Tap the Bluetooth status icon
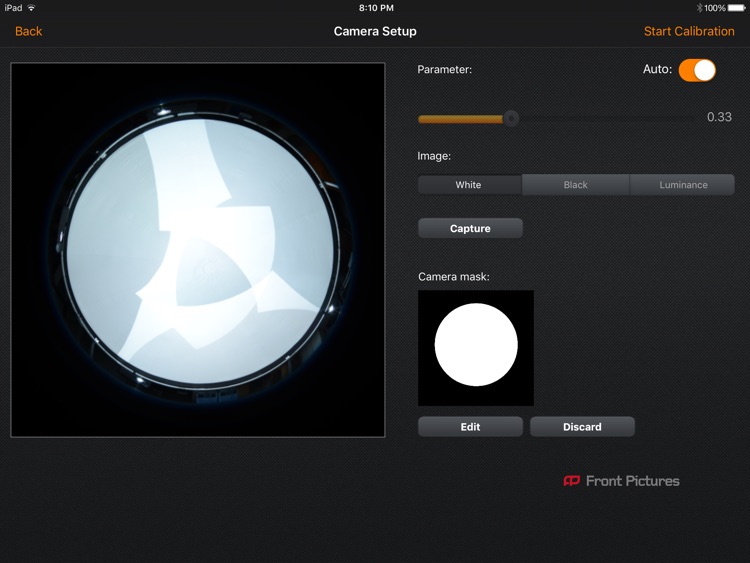Image resolution: width=750 pixels, height=563 pixels. point(699,8)
